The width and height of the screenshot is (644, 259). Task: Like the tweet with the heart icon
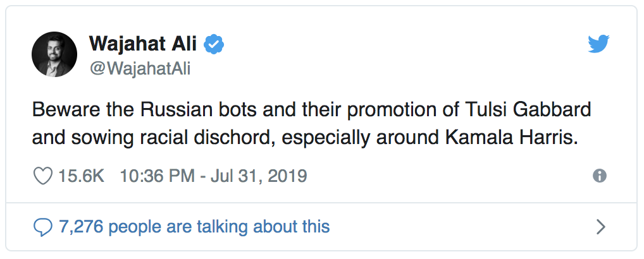tap(43, 176)
